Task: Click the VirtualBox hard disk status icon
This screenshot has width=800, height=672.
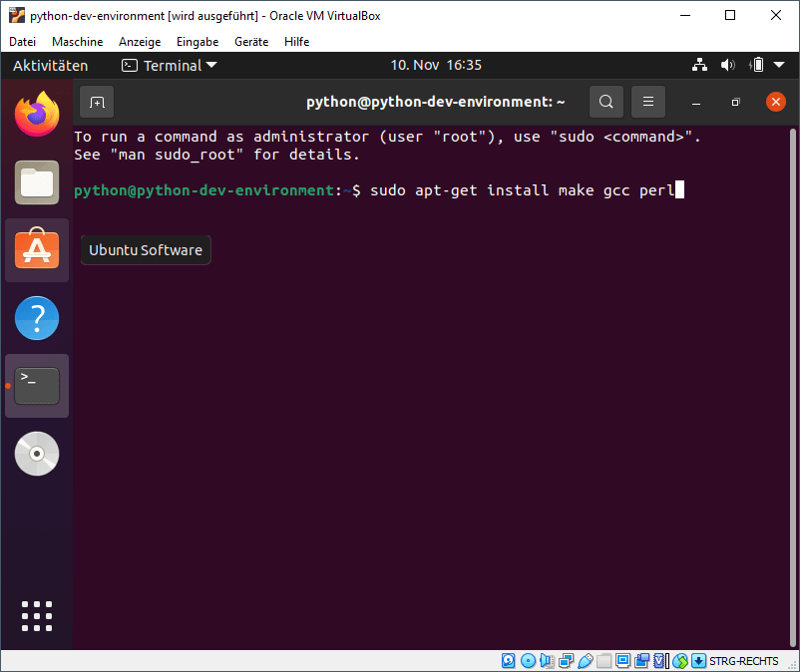Action: click(508, 661)
